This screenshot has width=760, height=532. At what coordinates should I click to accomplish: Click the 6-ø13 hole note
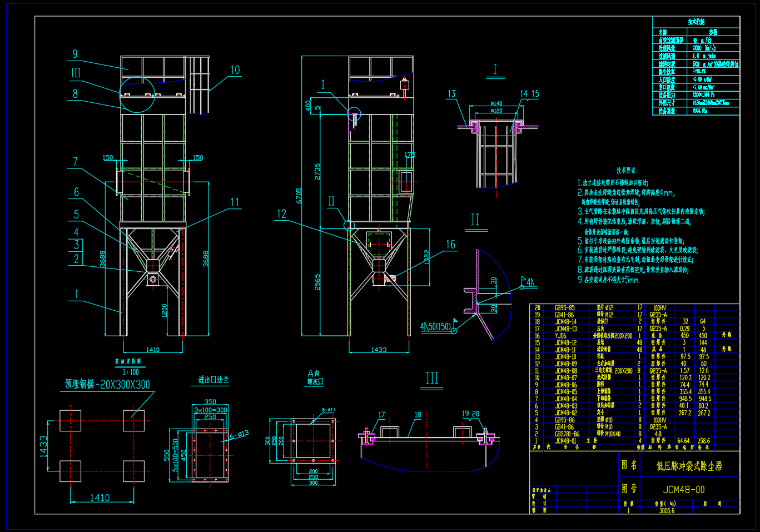239,435
